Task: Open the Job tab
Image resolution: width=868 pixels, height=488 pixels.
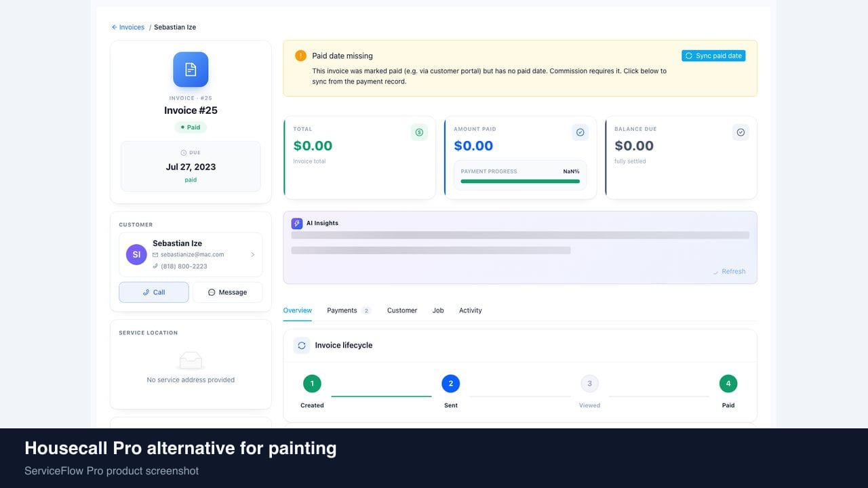Action: click(438, 310)
